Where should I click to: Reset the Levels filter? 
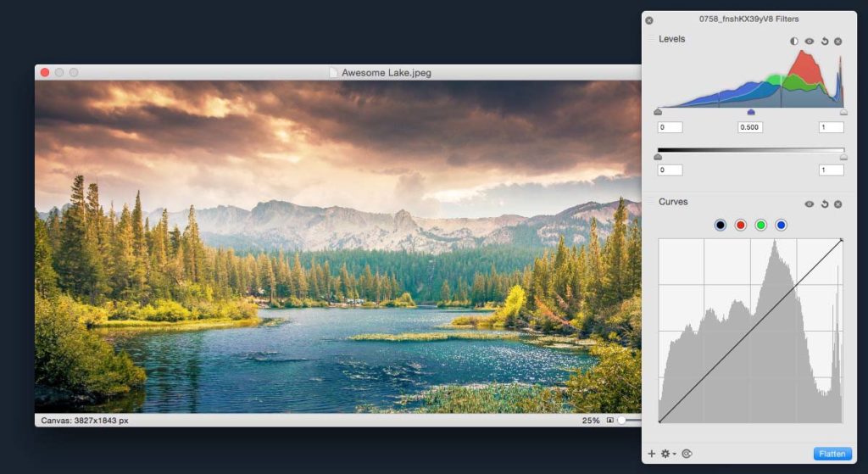click(824, 41)
